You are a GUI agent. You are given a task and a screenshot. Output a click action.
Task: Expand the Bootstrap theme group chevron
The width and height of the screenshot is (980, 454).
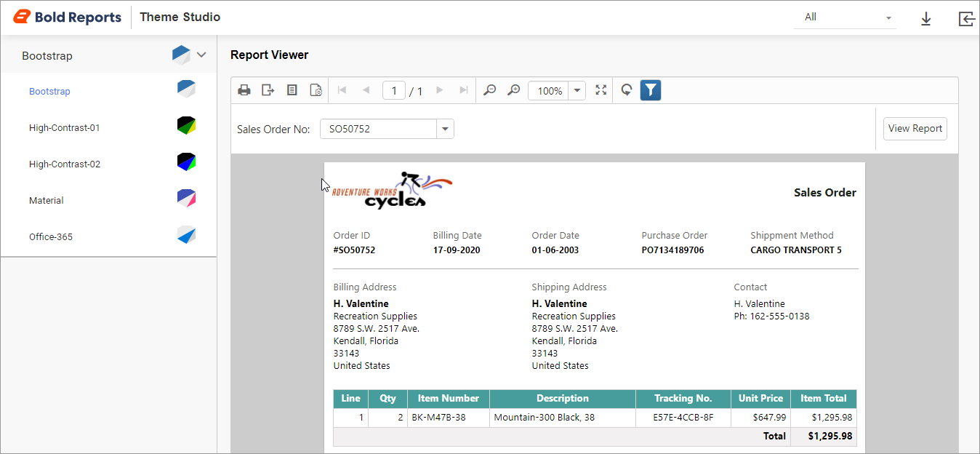[x=202, y=55]
